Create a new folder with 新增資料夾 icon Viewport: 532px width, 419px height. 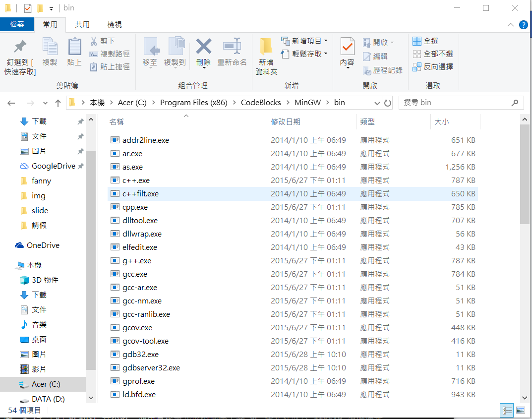(x=266, y=48)
